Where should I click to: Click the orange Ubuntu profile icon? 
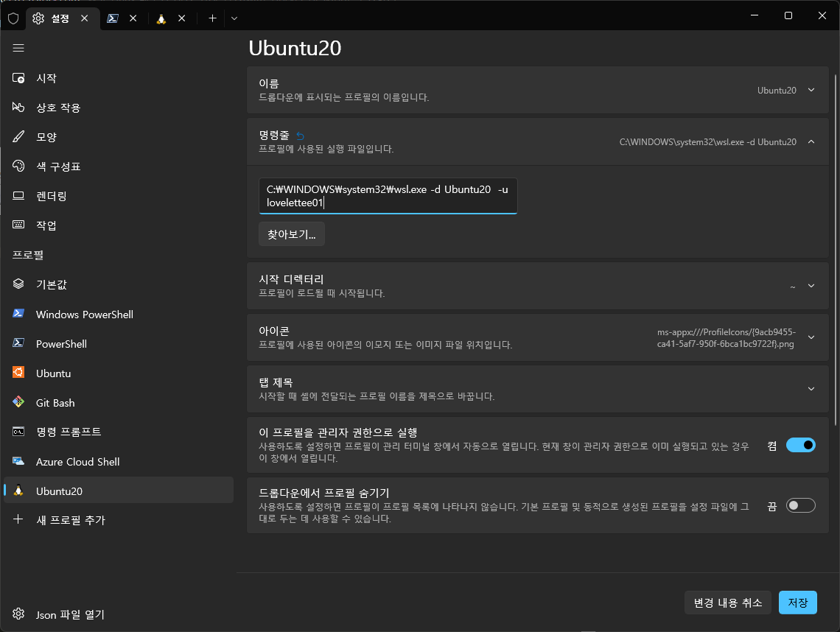click(x=18, y=372)
